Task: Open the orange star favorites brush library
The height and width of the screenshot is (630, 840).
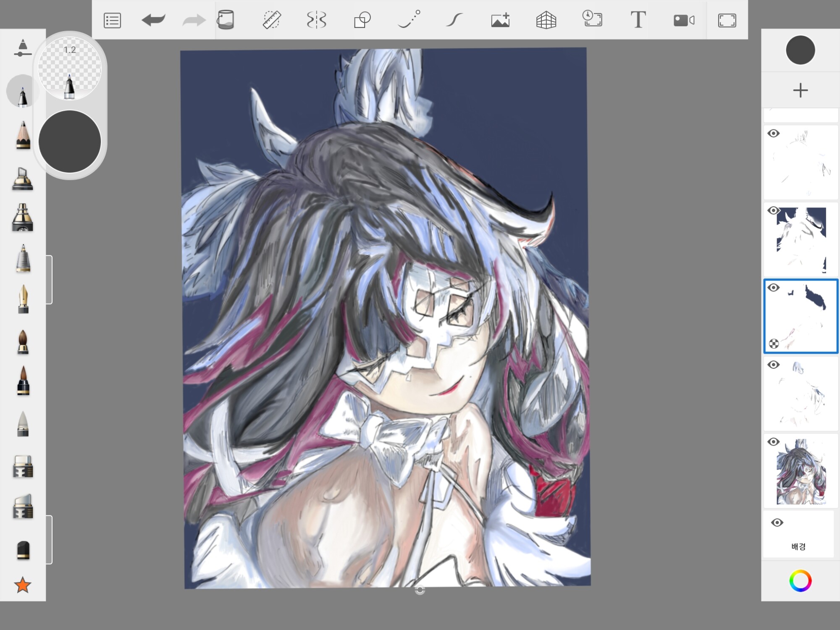Action: pyautogui.click(x=23, y=585)
